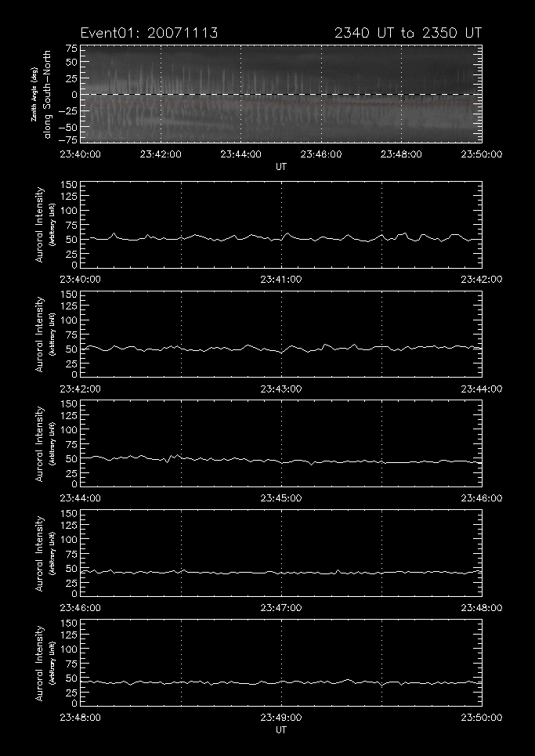This screenshot has width=535, height=756.
Task: Click the keogram's "23:46:00" time label
Action: point(321,154)
